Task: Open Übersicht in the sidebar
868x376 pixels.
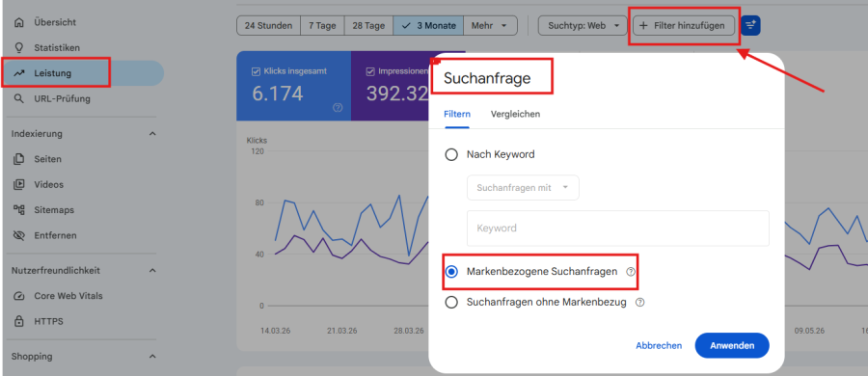Action: pyautogui.click(x=55, y=23)
